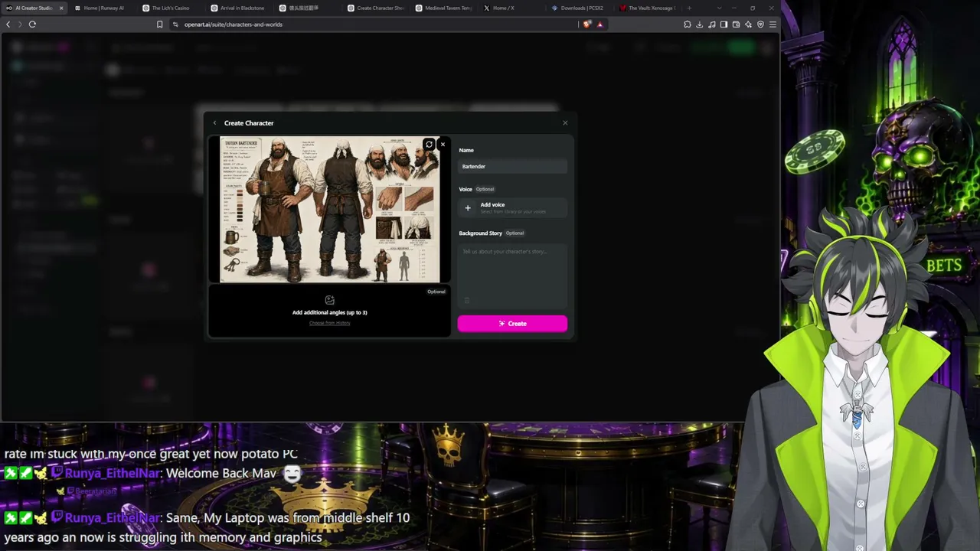980x551 pixels.
Task: Click 'Add additional angles (up to 3)'
Action: (329, 312)
